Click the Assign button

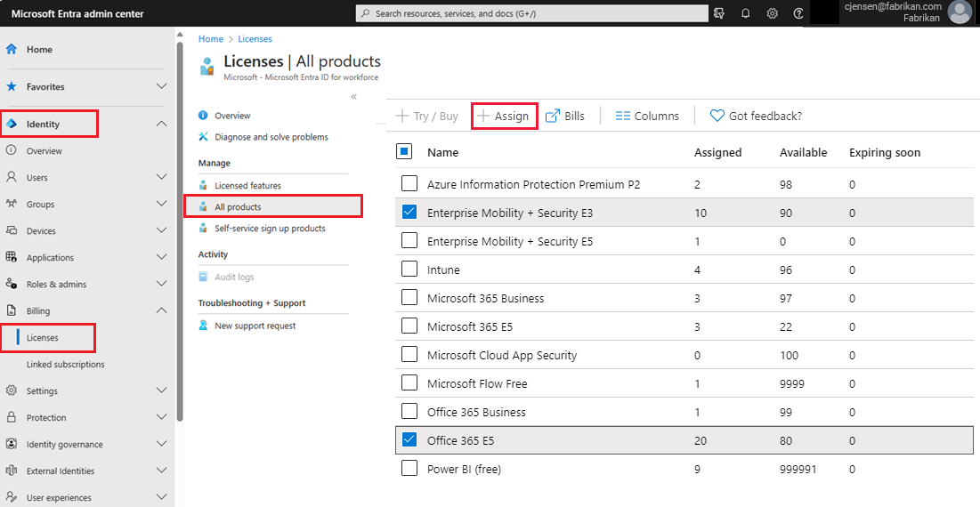(504, 116)
